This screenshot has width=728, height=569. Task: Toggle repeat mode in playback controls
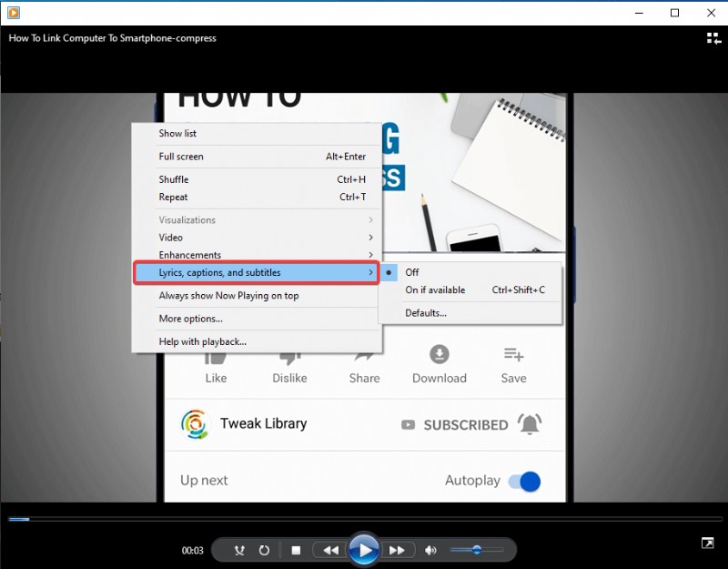tap(264, 550)
